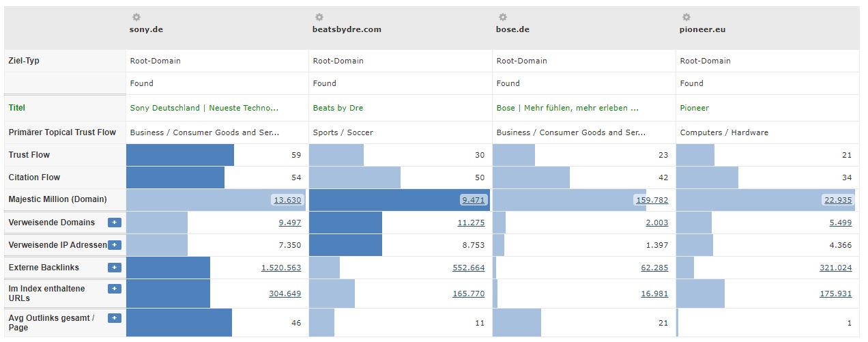868x342 pixels.
Task: Open the Pioneer title link
Action: [694, 108]
